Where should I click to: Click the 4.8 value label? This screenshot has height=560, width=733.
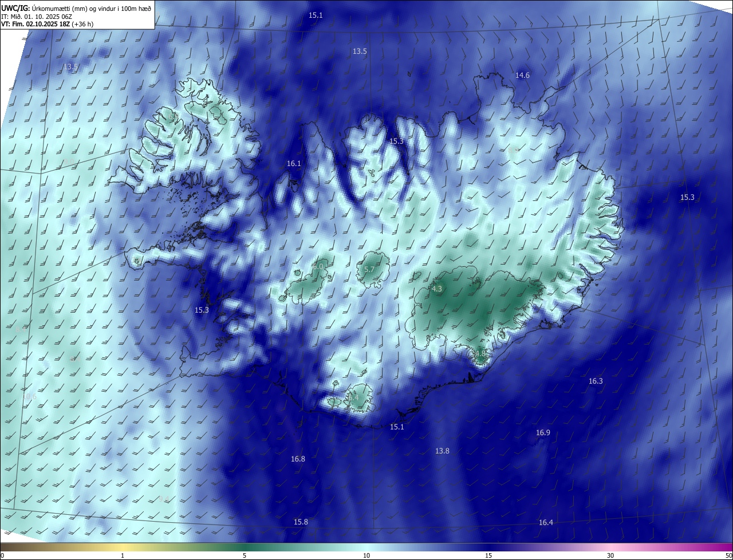click(480, 354)
